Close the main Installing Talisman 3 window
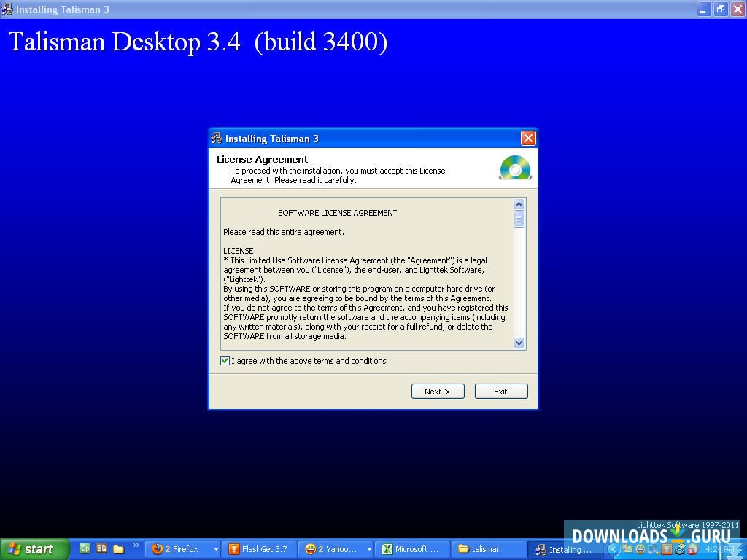Image resolution: width=747 pixels, height=560 pixels. point(738,9)
